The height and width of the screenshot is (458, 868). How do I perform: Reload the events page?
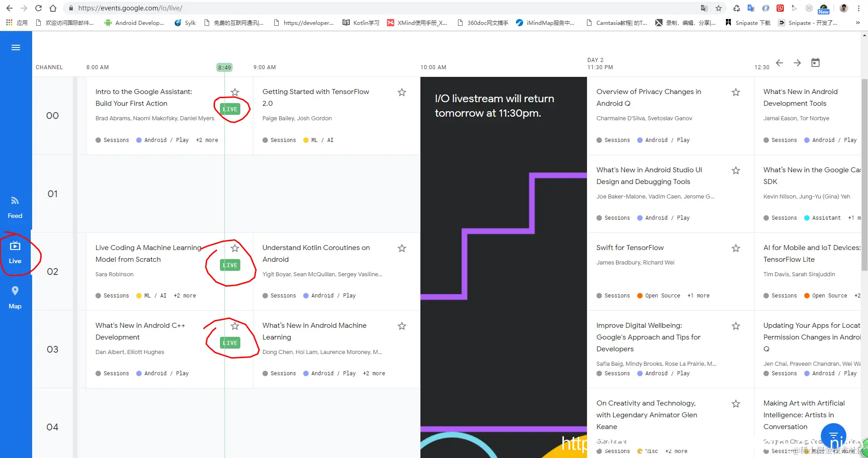38,8
